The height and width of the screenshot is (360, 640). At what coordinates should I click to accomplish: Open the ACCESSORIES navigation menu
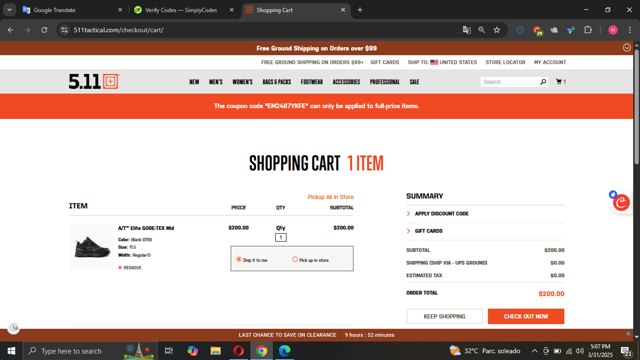click(x=346, y=82)
